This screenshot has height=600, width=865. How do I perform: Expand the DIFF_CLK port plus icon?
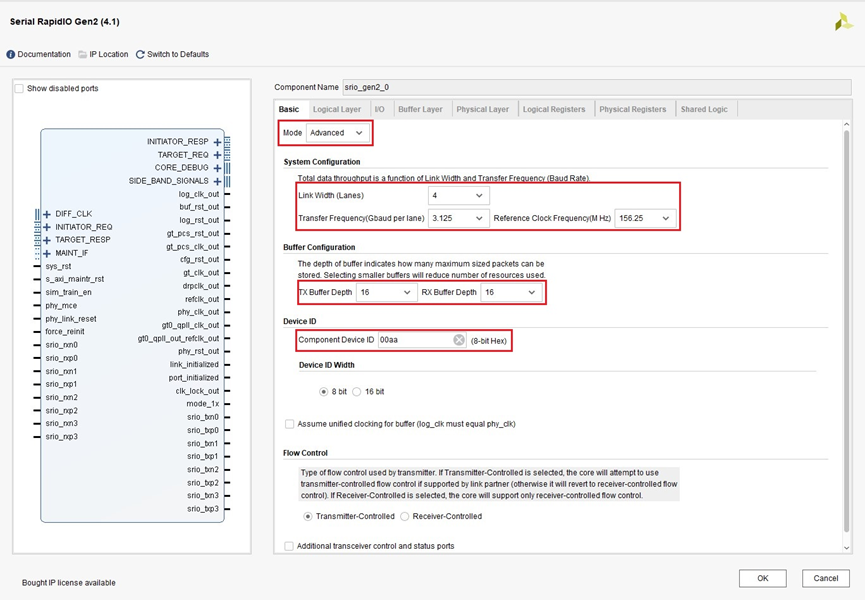point(47,214)
